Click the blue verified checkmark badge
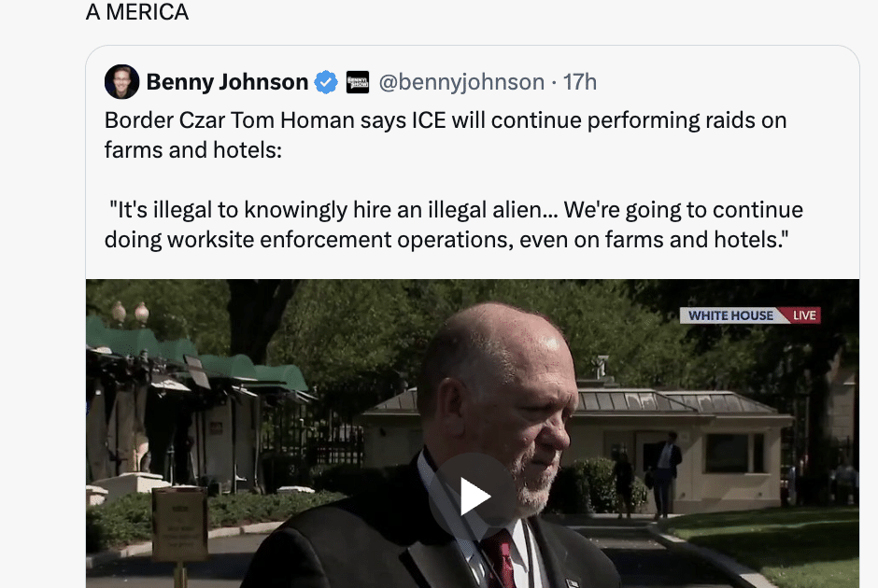 (326, 82)
